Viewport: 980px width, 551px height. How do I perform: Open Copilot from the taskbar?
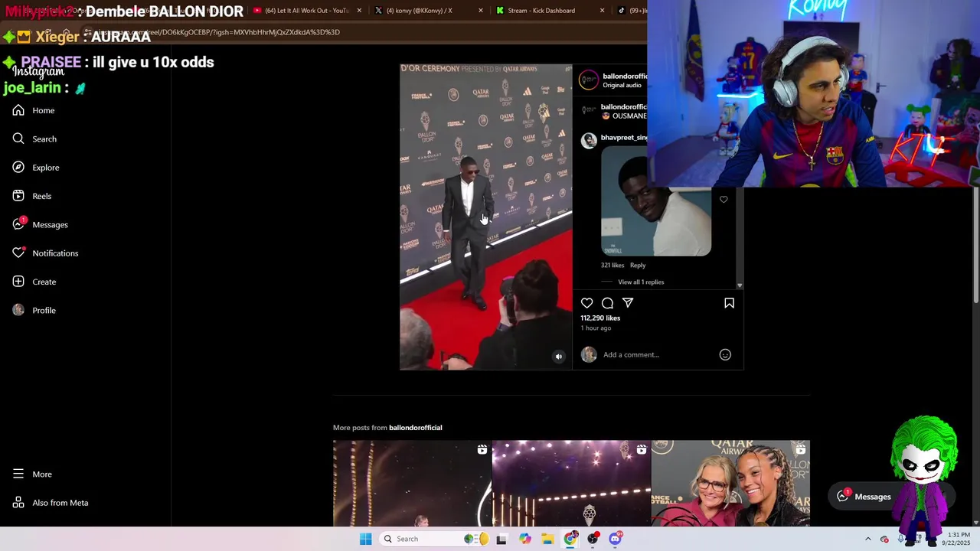point(524,539)
